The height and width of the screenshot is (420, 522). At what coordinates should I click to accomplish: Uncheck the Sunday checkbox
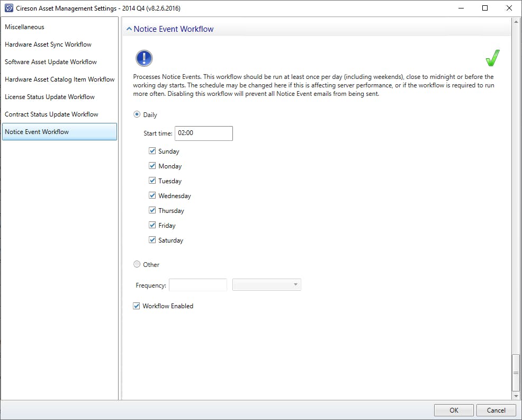(152, 151)
